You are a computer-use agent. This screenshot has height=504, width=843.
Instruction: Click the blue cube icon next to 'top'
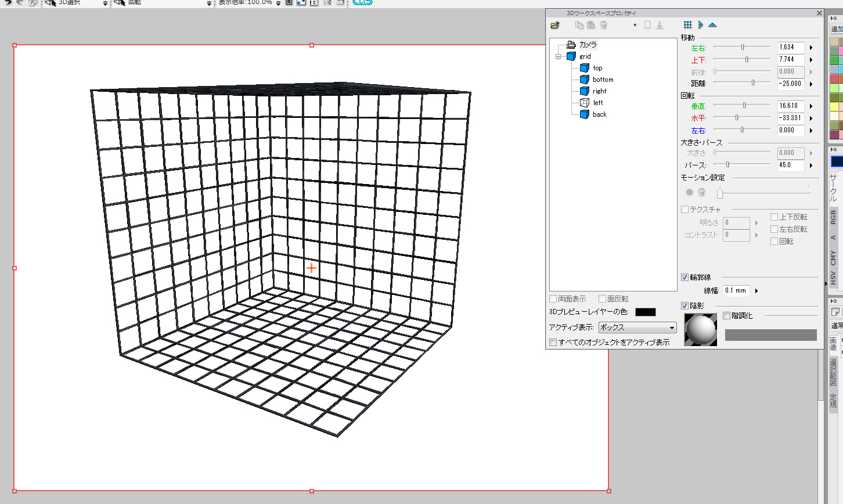[585, 68]
